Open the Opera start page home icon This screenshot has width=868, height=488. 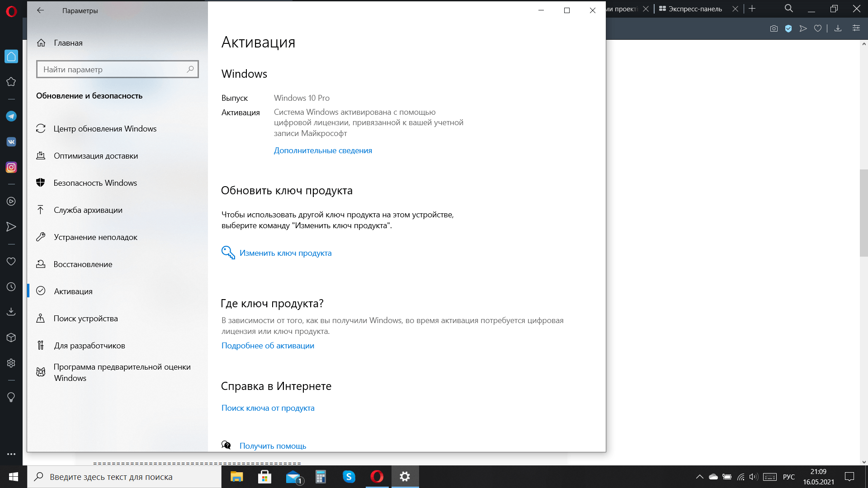pos(11,56)
